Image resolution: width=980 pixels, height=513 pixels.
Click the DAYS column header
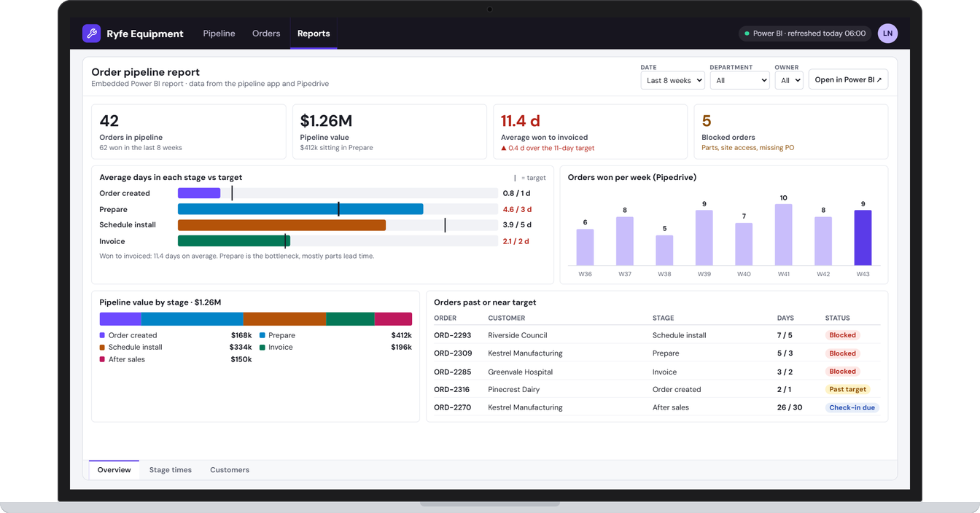tap(786, 318)
